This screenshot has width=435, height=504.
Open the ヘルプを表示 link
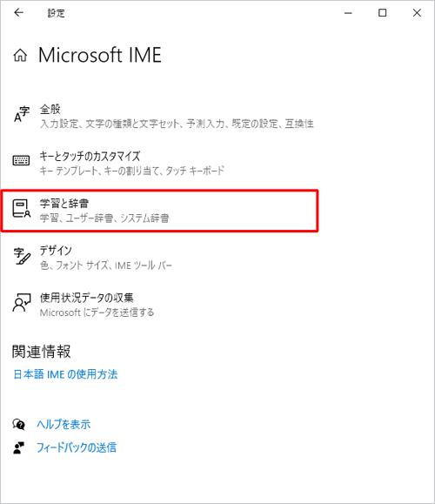point(64,424)
